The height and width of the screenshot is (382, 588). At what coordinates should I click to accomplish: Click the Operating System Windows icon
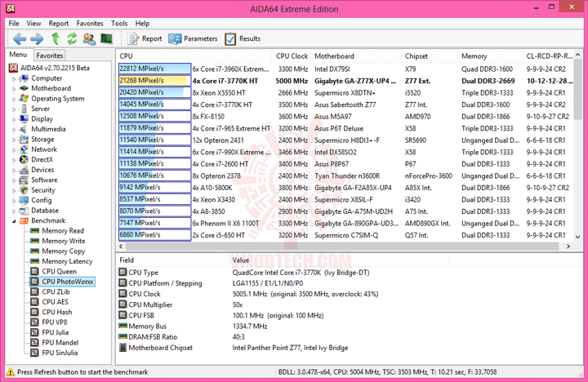coord(24,99)
